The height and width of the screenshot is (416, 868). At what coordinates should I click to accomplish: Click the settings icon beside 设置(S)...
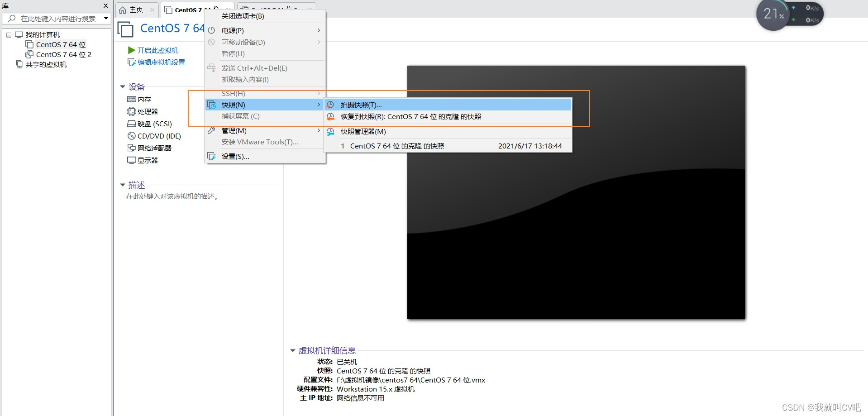[x=211, y=157]
